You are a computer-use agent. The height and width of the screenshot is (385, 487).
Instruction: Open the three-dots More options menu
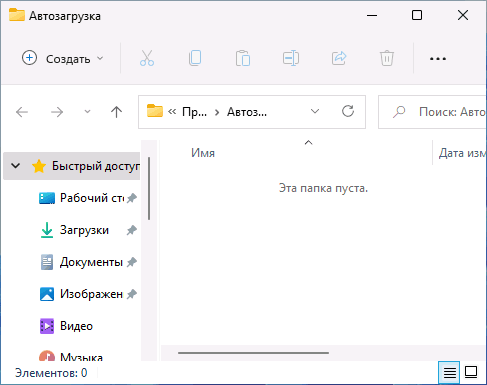point(438,59)
